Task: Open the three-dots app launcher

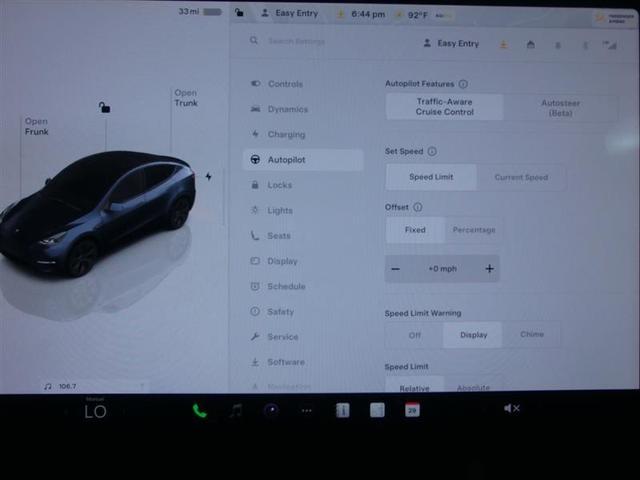Action: 307,411
